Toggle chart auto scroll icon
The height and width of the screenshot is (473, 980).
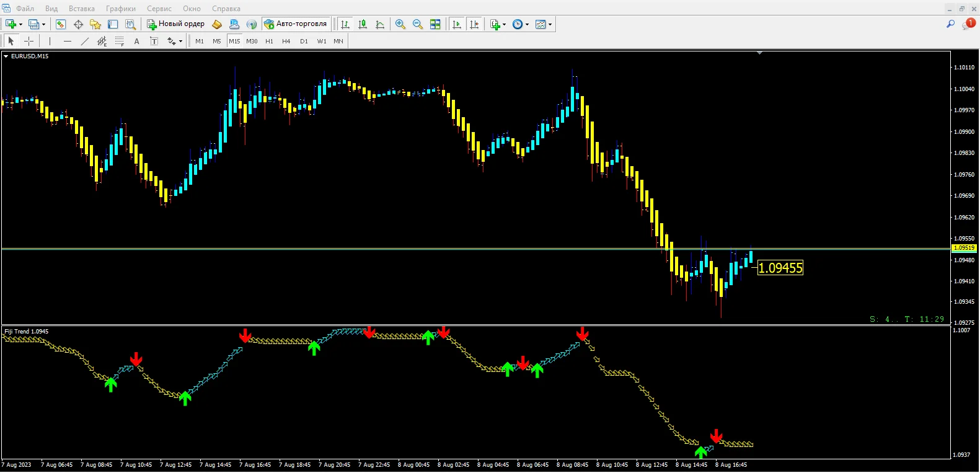pos(457,24)
